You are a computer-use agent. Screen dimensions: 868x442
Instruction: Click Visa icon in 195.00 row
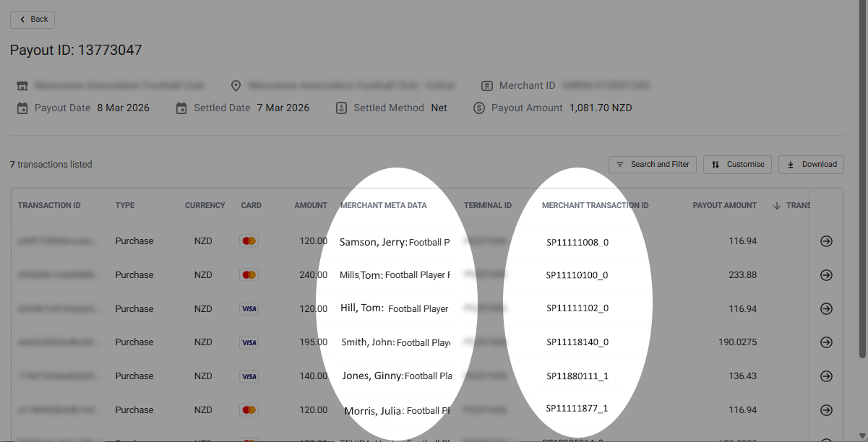pyautogui.click(x=249, y=342)
